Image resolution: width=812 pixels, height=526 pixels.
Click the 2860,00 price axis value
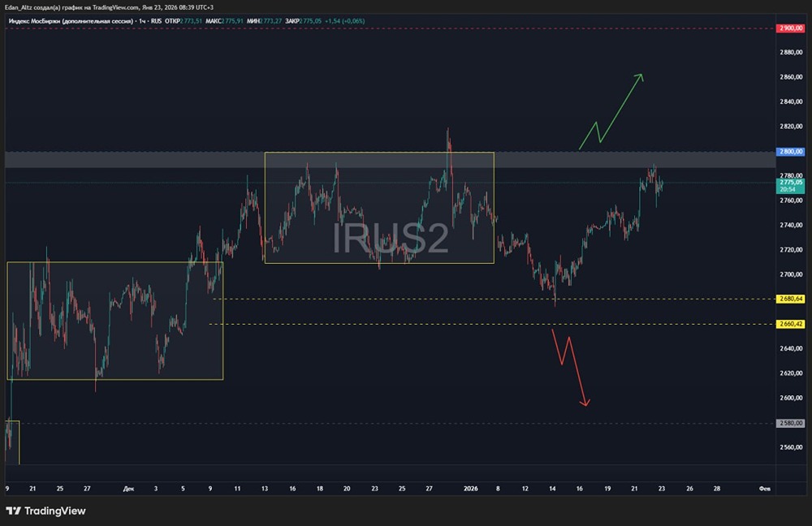tap(791, 77)
